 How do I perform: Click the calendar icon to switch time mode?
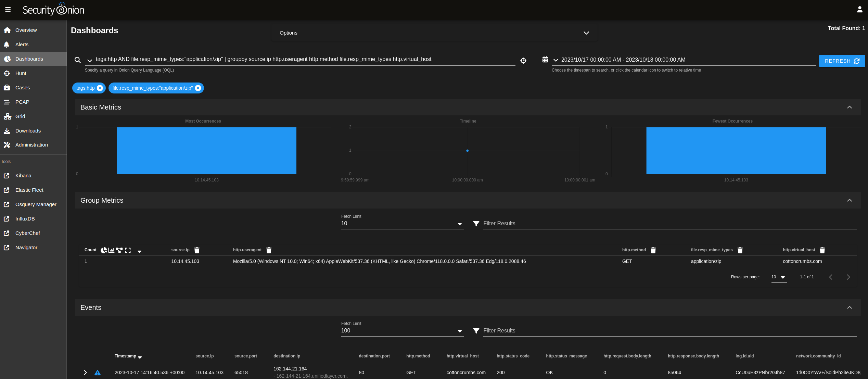click(x=545, y=60)
